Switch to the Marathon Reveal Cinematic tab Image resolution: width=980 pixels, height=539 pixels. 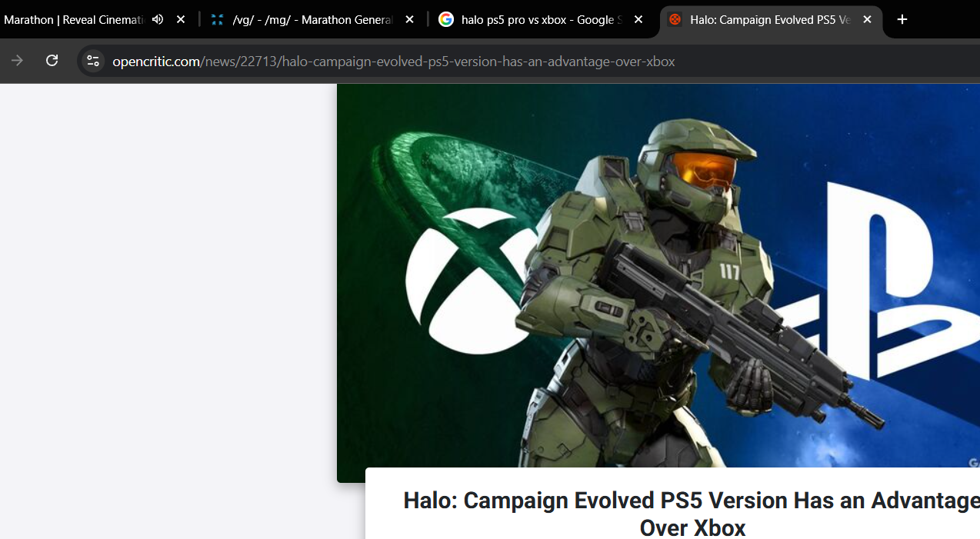tap(73, 20)
